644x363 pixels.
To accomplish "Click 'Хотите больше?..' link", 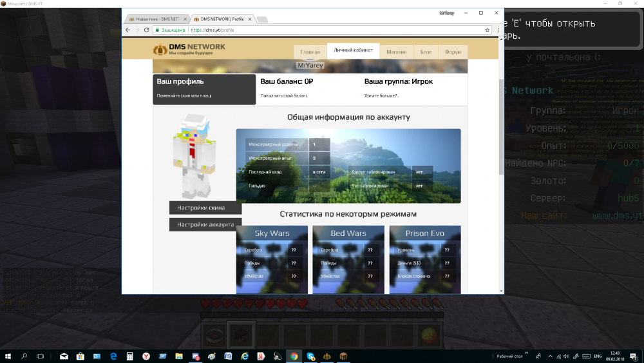I will point(381,96).
